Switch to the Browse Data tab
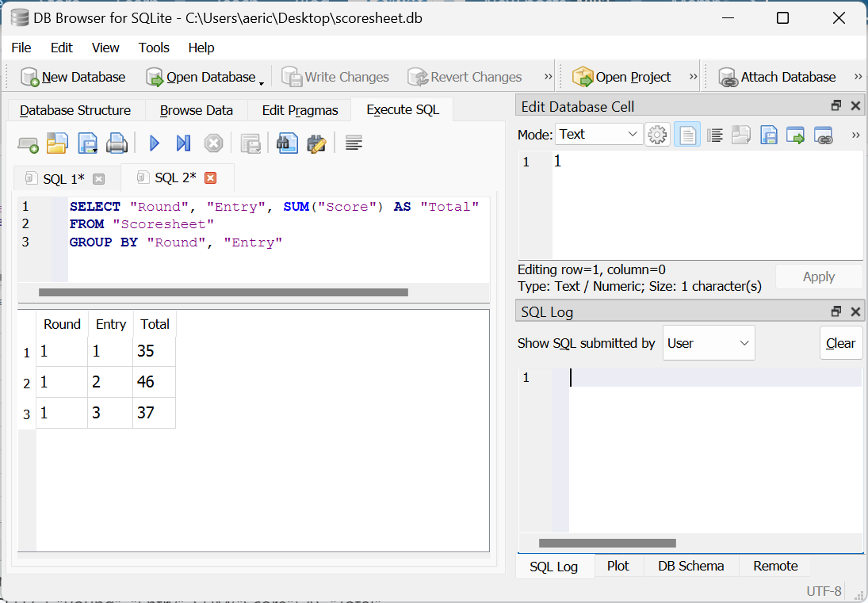Screen dimensions: 868x603 click(x=196, y=110)
